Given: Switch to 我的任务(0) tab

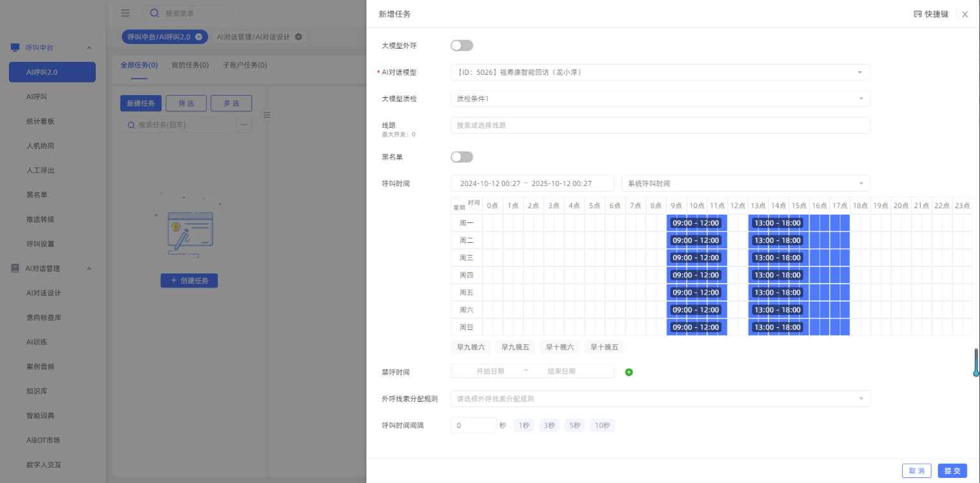Looking at the screenshot, I should tap(190, 65).
